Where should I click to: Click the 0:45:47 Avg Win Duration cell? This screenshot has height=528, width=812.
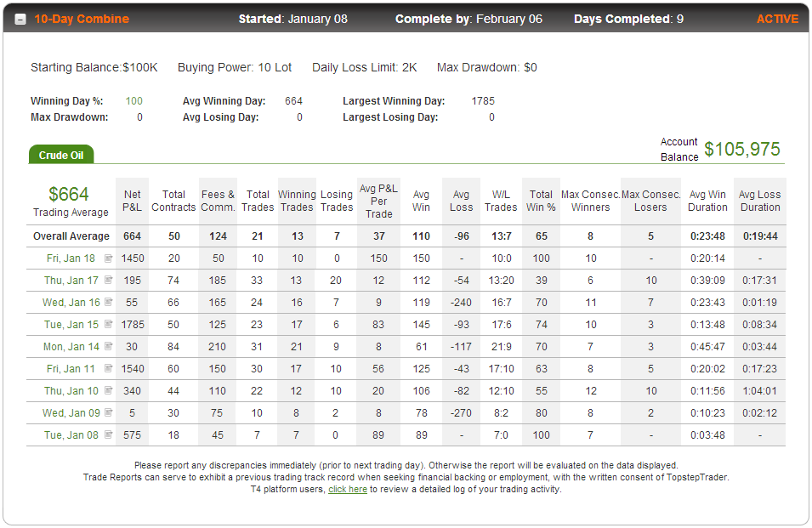(707, 347)
